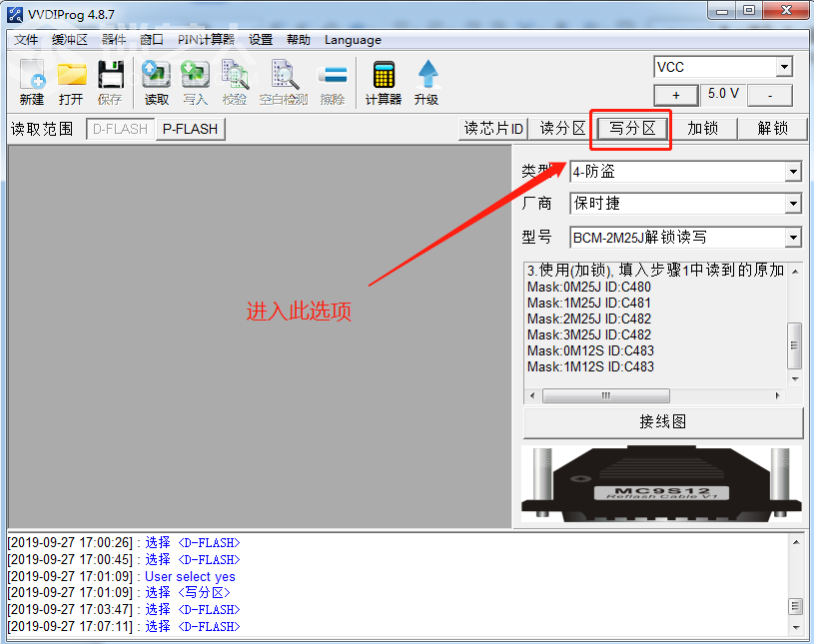This screenshot has height=644, width=814.
Task: Click the 写入 (Write) chip icon
Action: click(195, 82)
